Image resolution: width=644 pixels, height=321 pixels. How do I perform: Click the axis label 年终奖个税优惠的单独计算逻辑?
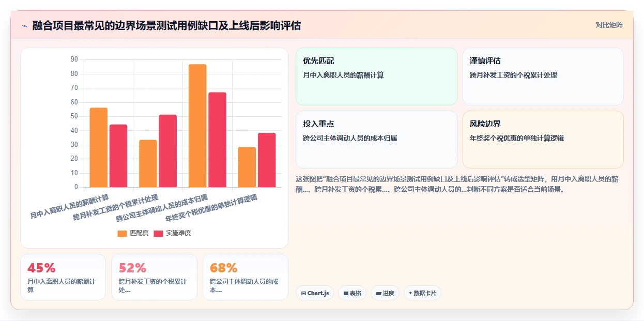click(211, 208)
